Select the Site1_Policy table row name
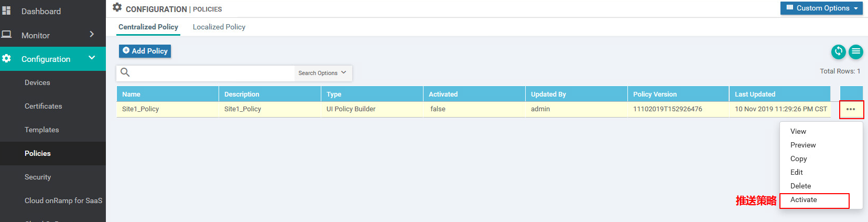 click(x=140, y=109)
